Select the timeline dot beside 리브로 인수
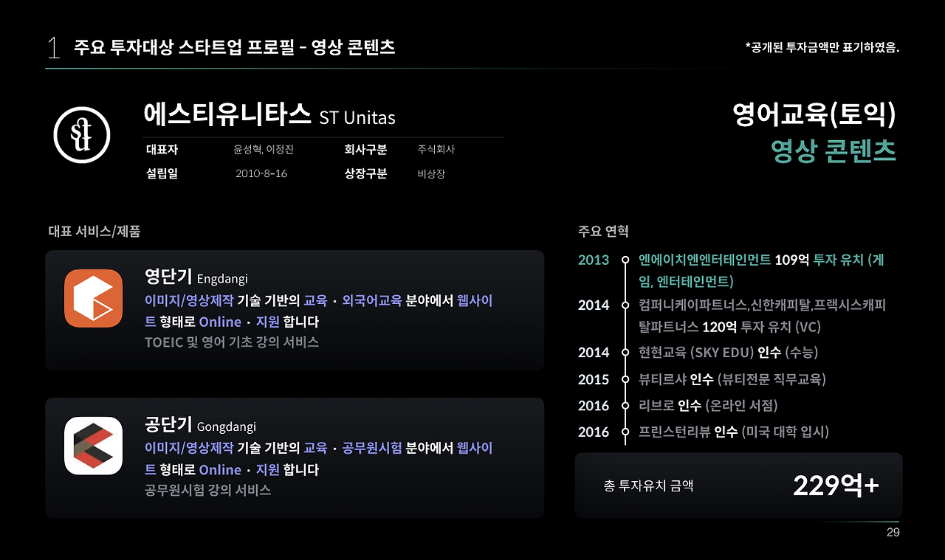The height and width of the screenshot is (560, 945). pos(625,406)
